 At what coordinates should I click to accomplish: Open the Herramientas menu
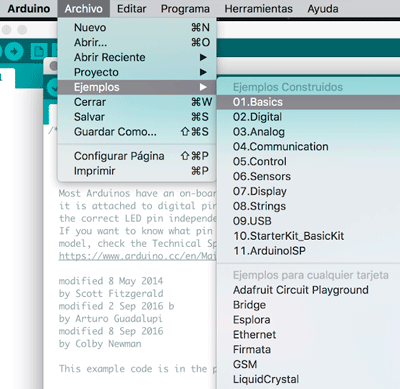258,9
